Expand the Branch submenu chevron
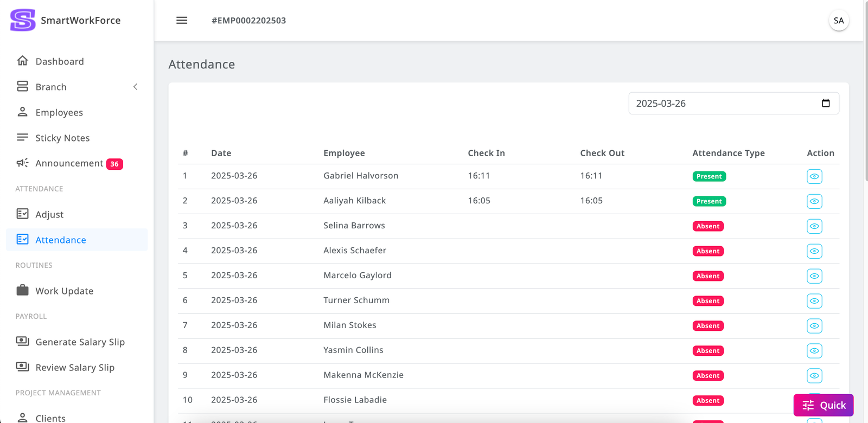The height and width of the screenshot is (423, 868). [135, 87]
